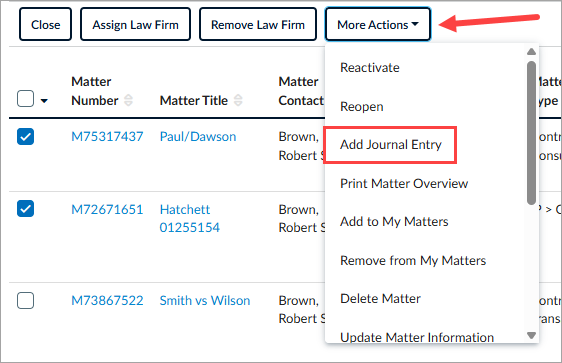The height and width of the screenshot is (363, 562).
Task: Uncheck the M72671651 row checkbox
Action: click(x=25, y=209)
